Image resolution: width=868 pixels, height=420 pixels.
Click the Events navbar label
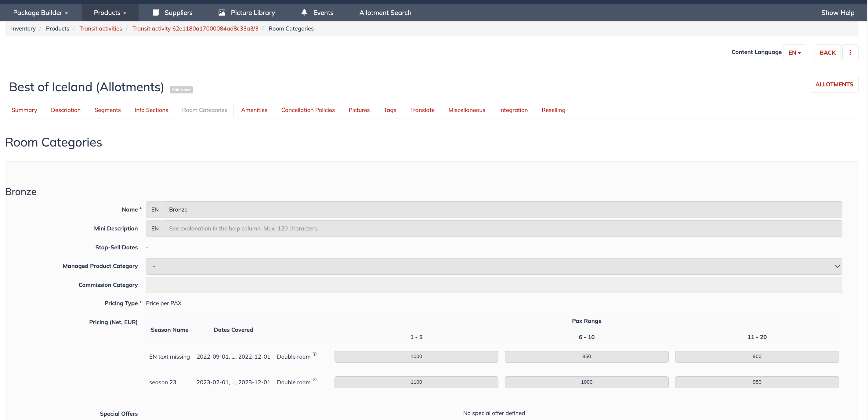(323, 13)
